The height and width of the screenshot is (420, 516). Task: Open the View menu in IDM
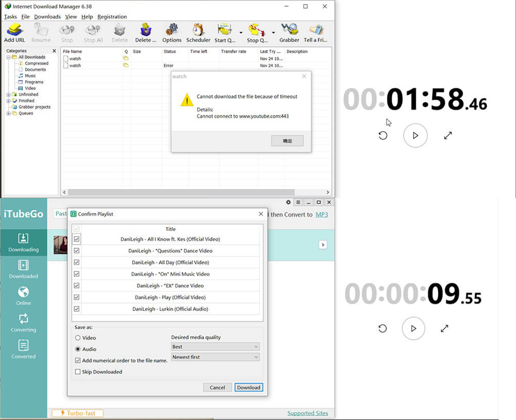71,17
